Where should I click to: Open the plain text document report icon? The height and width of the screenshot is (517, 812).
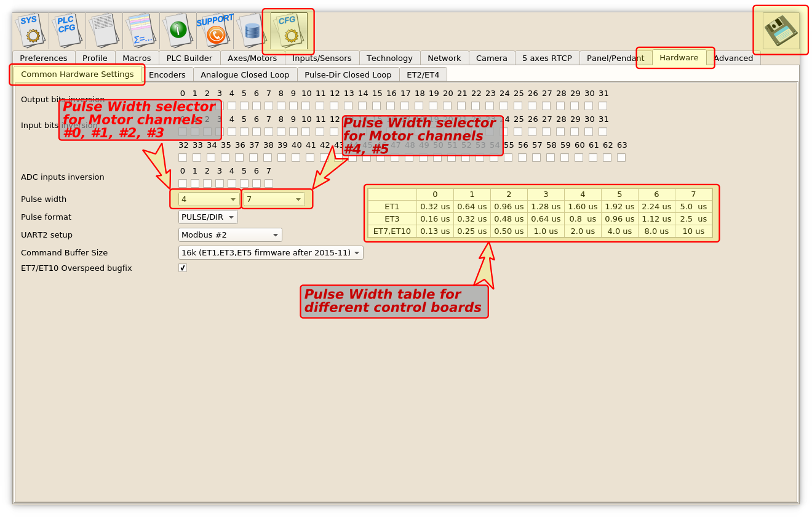click(x=104, y=30)
